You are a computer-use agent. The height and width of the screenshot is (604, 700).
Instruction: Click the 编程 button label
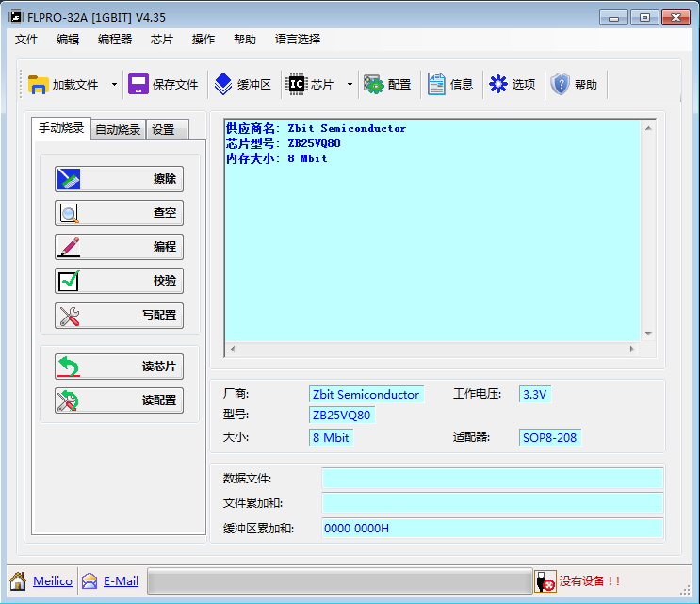[x=165, y=247]
